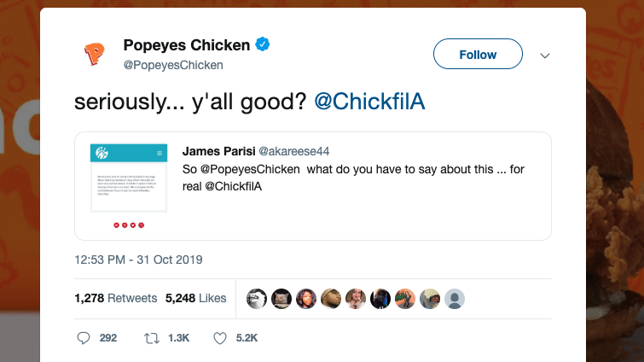Follow Popeyes Chicken
The image size is (644, 362).
(478, 54)
